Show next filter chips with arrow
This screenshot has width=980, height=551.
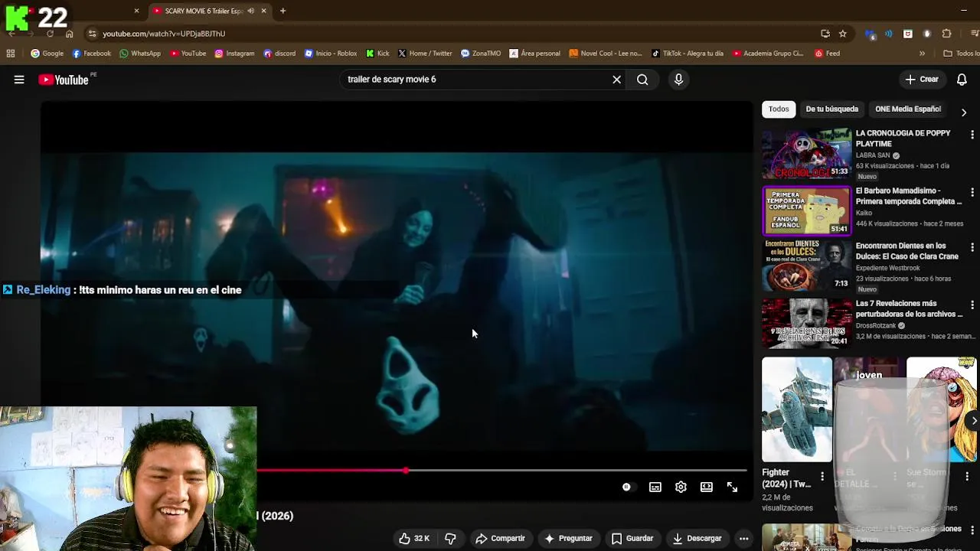click(x=963, y=112)
